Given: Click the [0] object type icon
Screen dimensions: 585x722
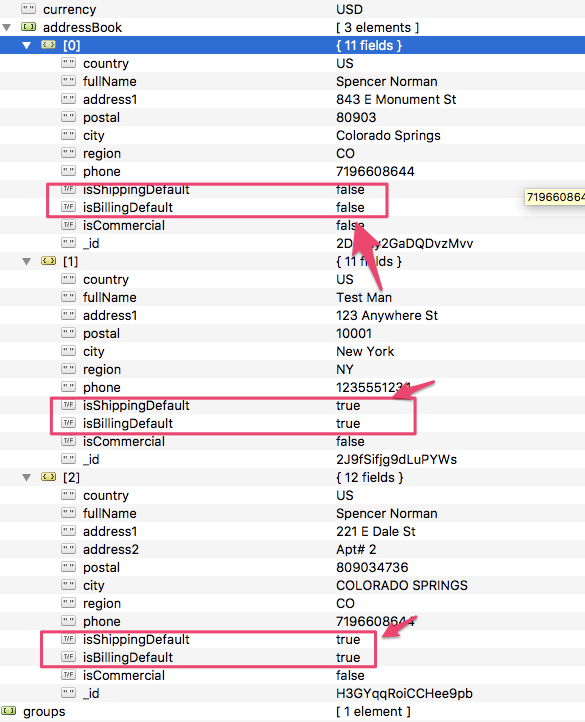Looking at the screenshot, I should pos(48,45).
